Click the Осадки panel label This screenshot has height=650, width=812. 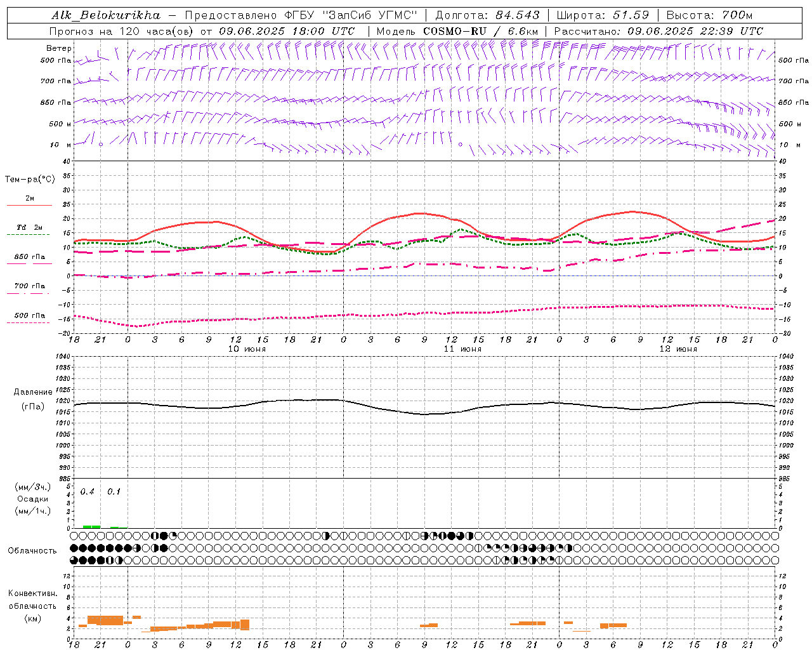(x=33, y=499)
